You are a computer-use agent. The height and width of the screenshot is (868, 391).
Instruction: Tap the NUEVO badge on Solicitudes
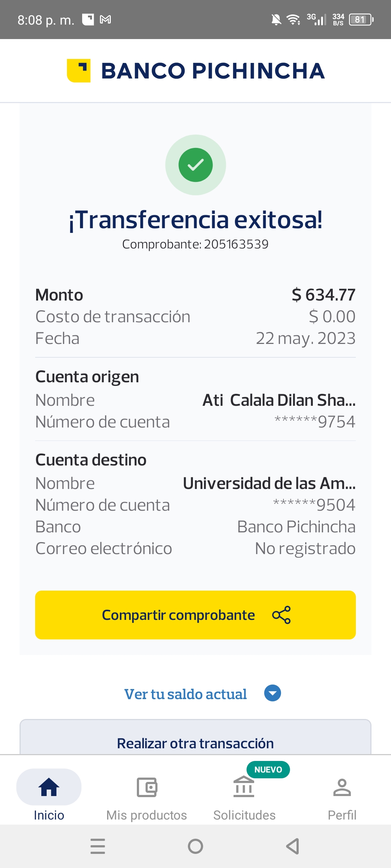pyautogui.click(x=268, y=770)
